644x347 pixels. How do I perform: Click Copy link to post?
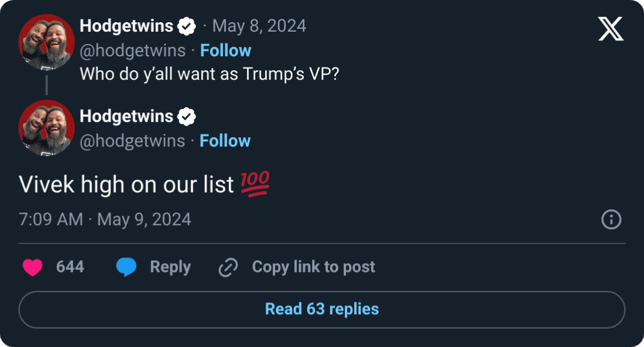point(313,267)
